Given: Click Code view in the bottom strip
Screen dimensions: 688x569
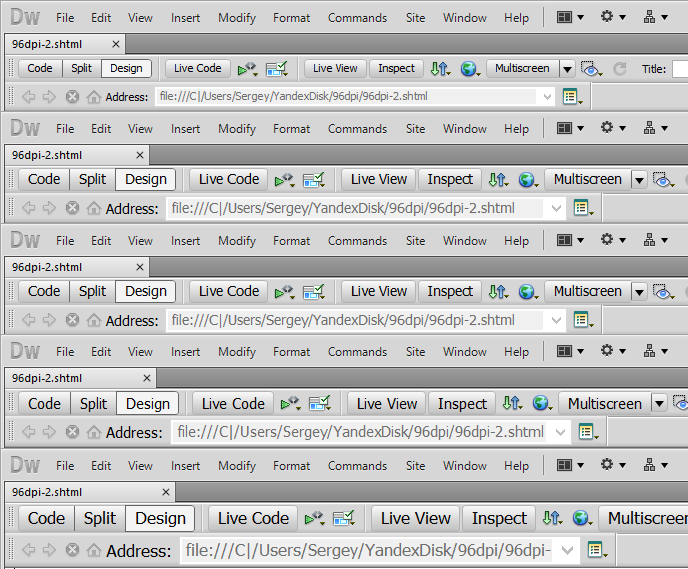Looking at the screenshot, I should [46, 519].
